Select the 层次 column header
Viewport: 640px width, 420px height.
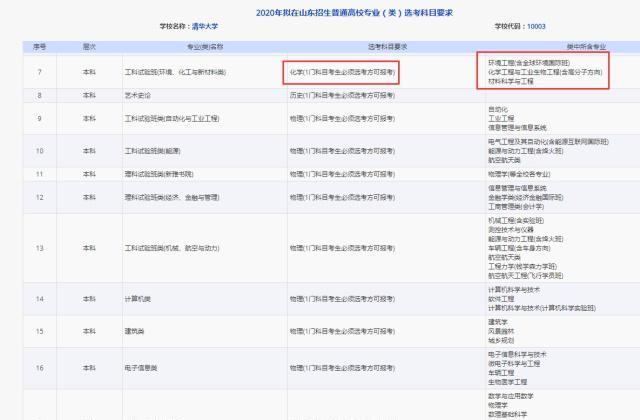pyautogui.click(x=89, y=47)
